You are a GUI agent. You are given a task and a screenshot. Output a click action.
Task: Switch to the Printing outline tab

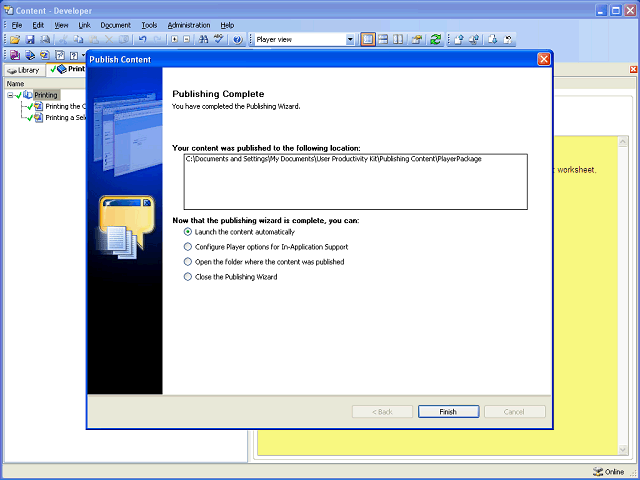tap(67, 69)
